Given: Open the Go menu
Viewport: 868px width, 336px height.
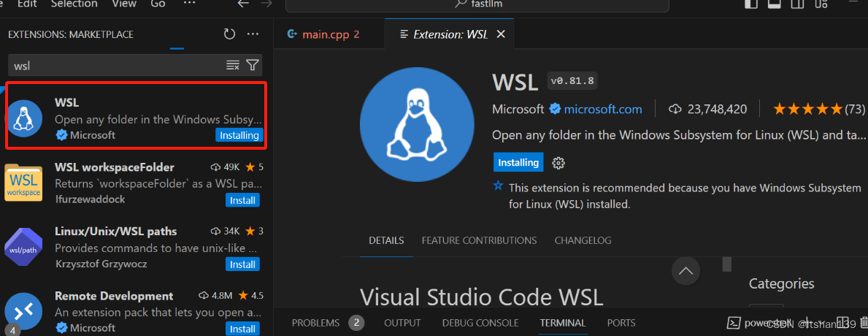Looking at the screenshot, I should [x=158, y=4].
